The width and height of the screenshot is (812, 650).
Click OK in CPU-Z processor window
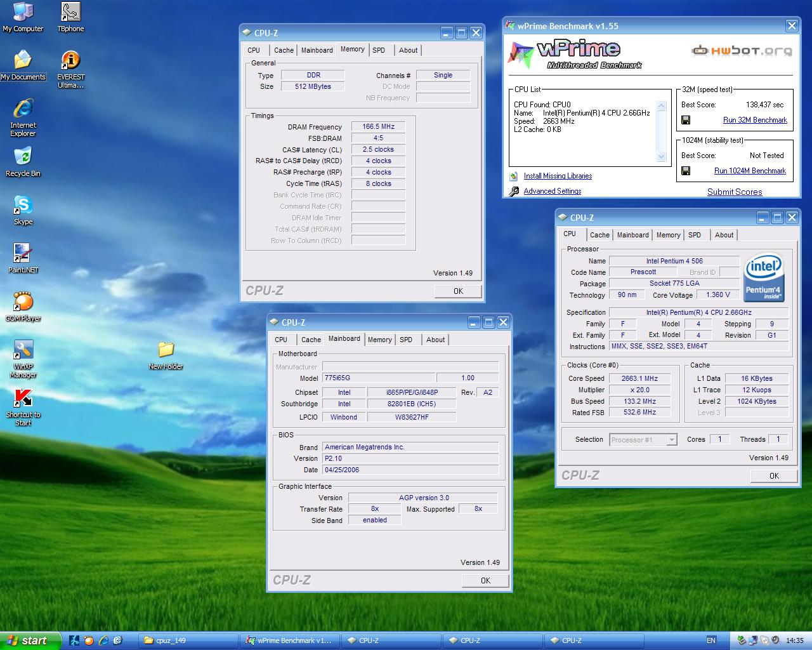(x=774, y=475)
